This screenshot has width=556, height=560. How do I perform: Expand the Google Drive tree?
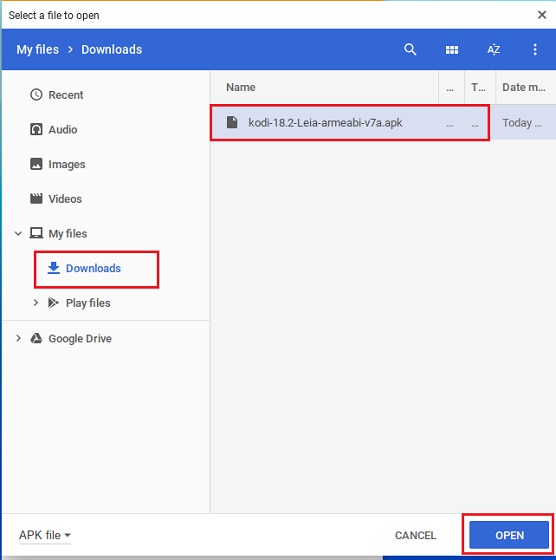click(x=18, y=338)
